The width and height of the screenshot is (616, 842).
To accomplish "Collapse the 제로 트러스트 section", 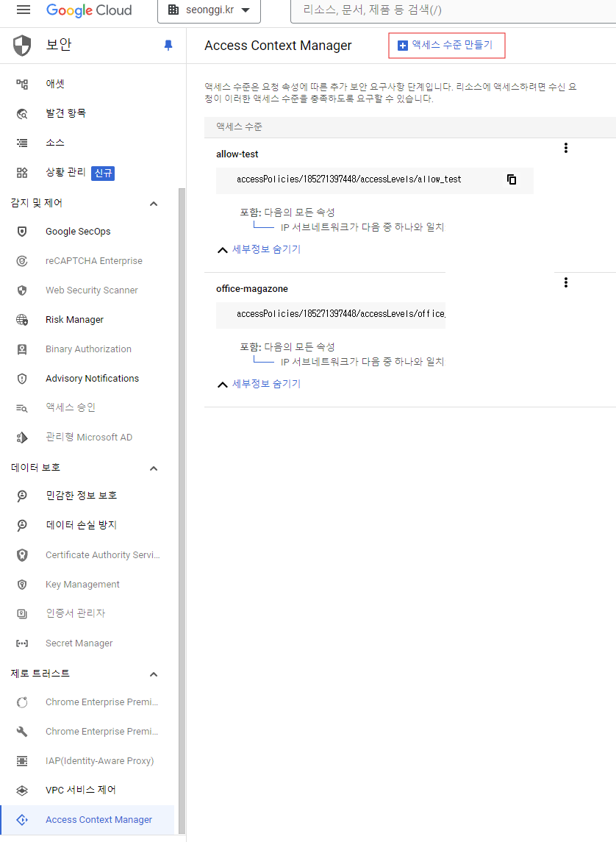I will coord(154,674).
